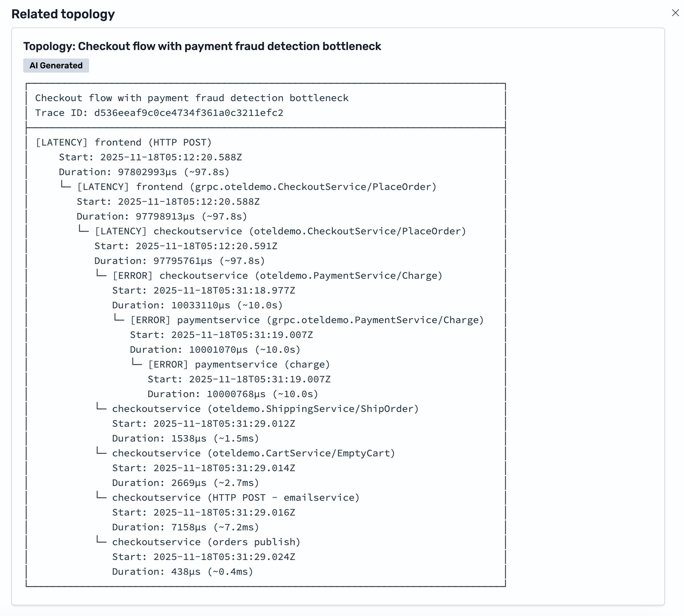Click the AI Generated badge
This screenshot has width=684, height=616.
pyautogui.click(x=56, y=66)
